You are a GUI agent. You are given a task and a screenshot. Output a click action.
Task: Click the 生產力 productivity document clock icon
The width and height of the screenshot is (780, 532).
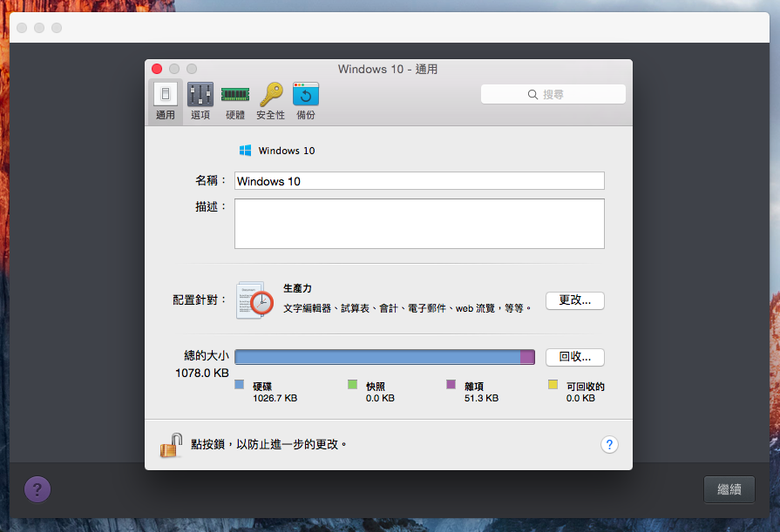click(254, 300)
